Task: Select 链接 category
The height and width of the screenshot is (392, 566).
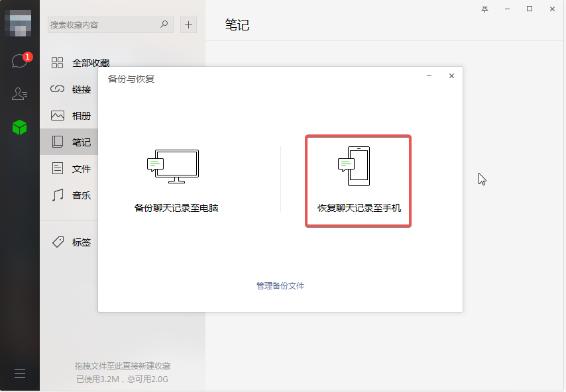Action: click(x=69, y=89)
